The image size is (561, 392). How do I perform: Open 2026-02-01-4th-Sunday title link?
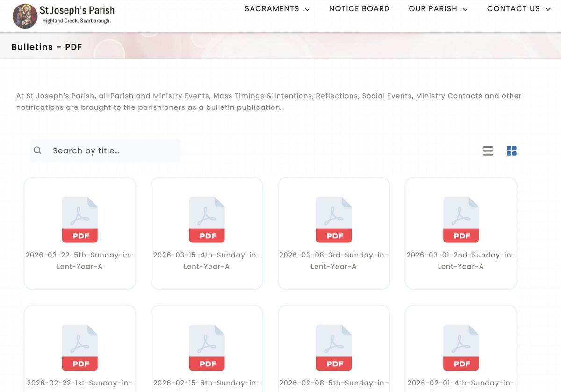click(x=461, y=383)
